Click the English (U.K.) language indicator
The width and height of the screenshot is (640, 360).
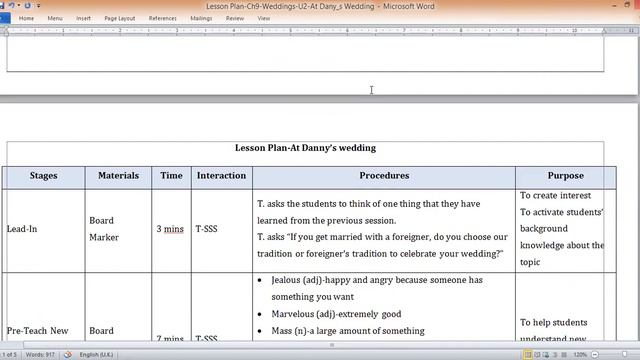(x=96, y=355)
